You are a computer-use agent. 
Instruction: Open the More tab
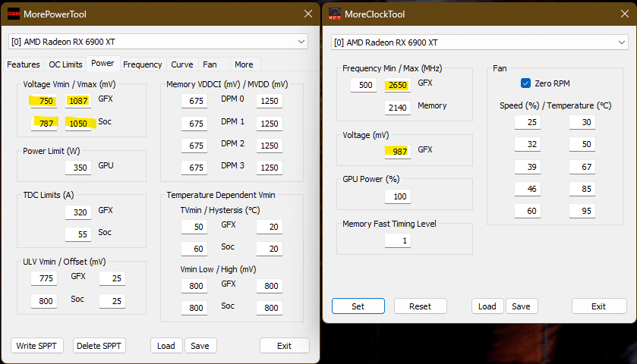point(244,64)
